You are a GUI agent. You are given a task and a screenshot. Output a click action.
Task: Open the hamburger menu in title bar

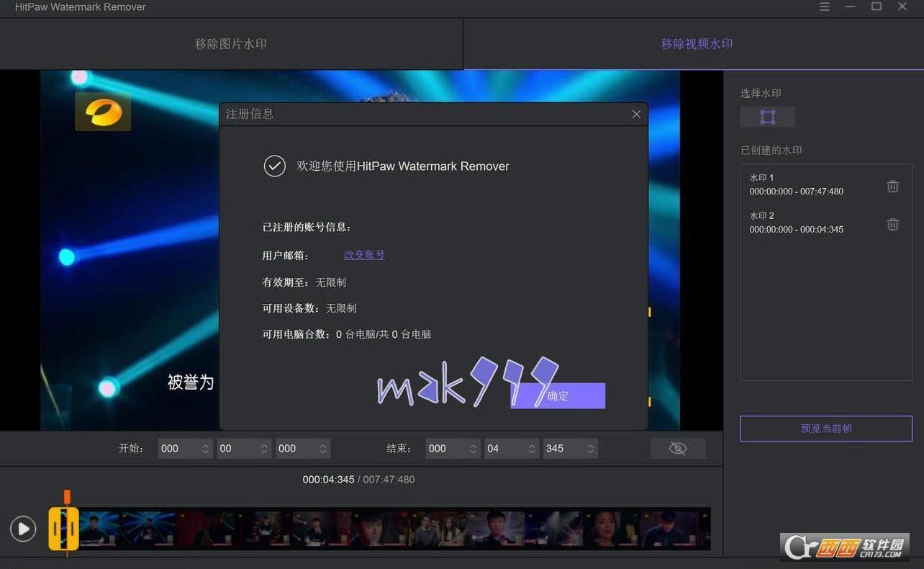coord(825,6)
